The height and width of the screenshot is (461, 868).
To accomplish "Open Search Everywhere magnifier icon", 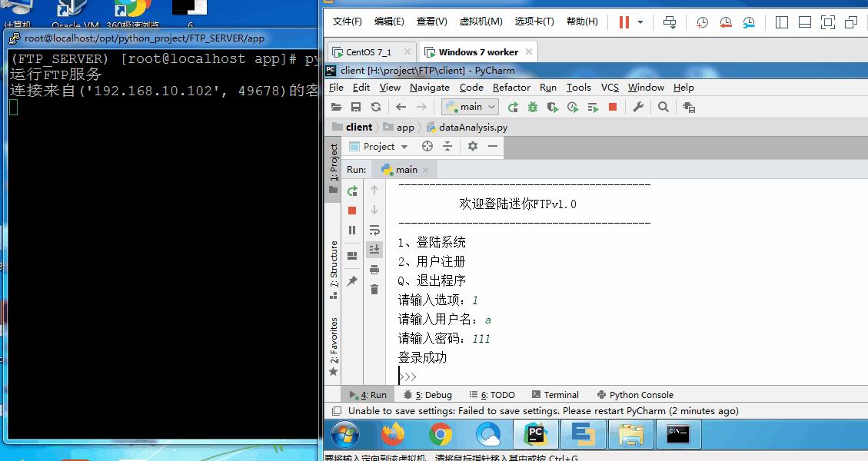I will tap(663, 107).
